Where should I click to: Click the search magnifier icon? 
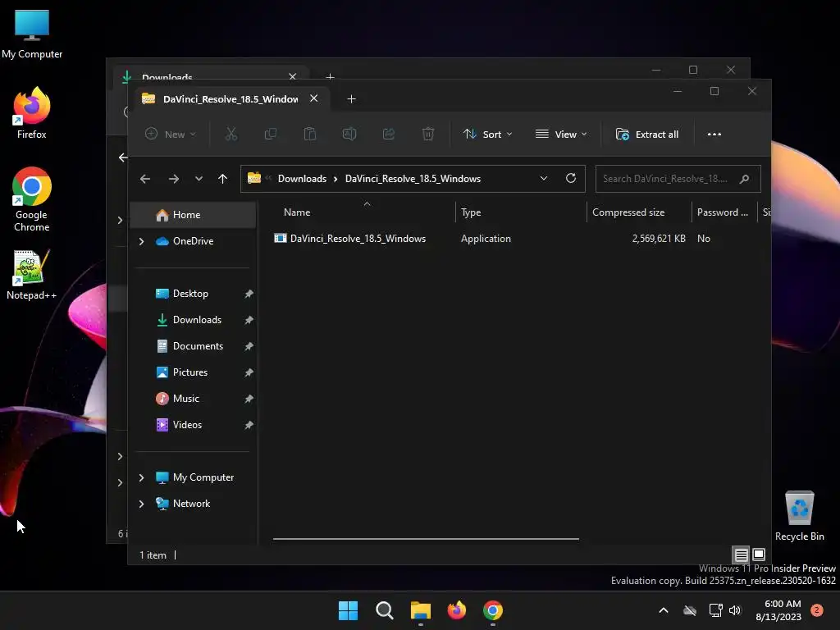click(x=744, y=179)
